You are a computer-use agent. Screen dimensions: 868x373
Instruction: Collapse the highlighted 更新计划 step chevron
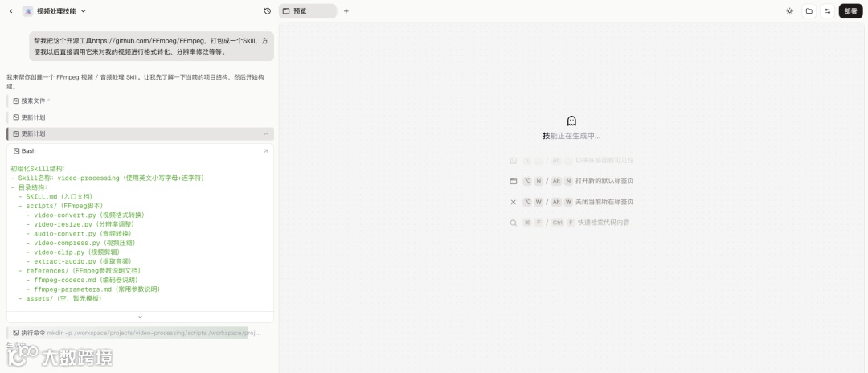(266, 134)
